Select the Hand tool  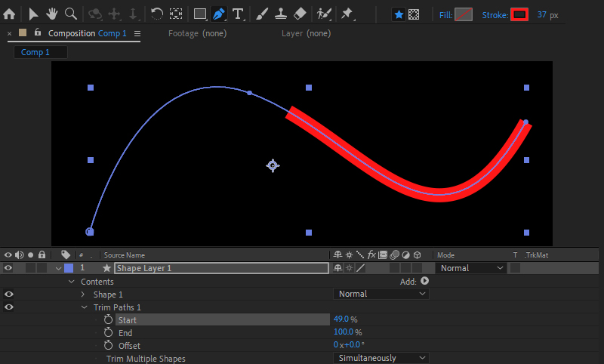coord(51,14)
